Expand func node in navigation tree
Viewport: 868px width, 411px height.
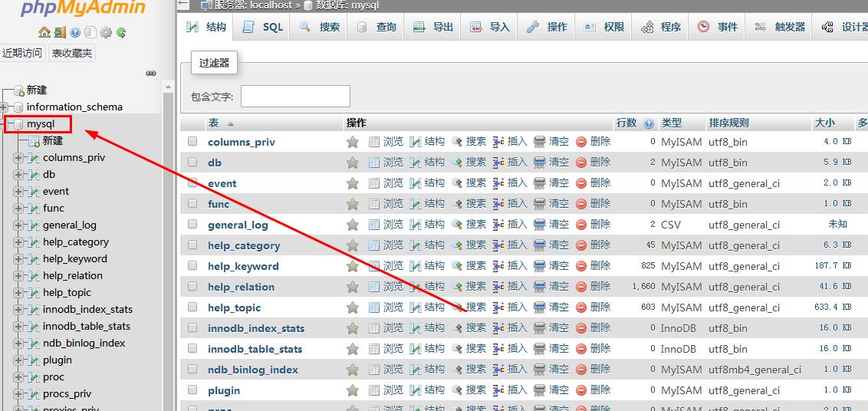[x=18, y=209]
